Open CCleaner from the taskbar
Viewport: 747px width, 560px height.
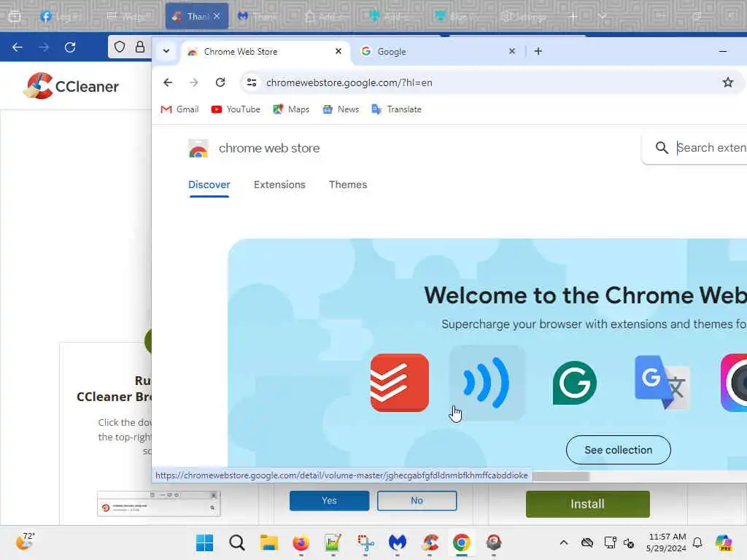tap(429, 542)
